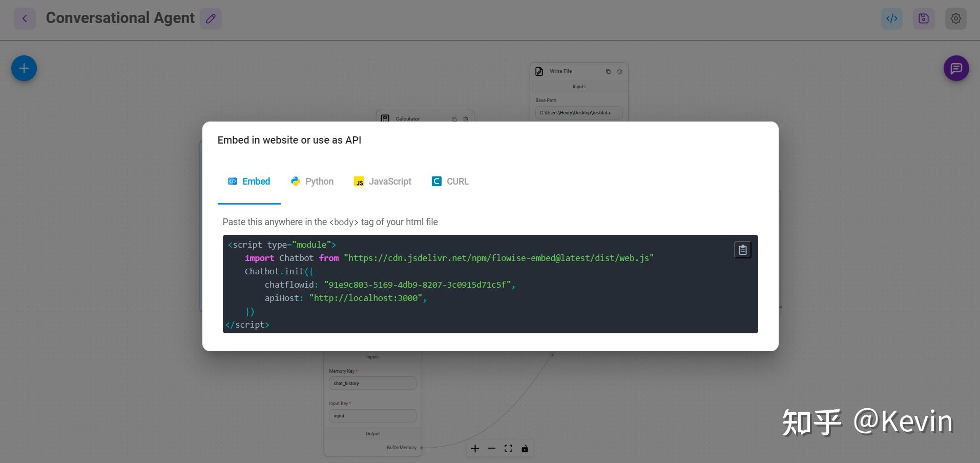980x463 pixels.
Task: Zoom out on the canvas
Action: coord(491,449)
